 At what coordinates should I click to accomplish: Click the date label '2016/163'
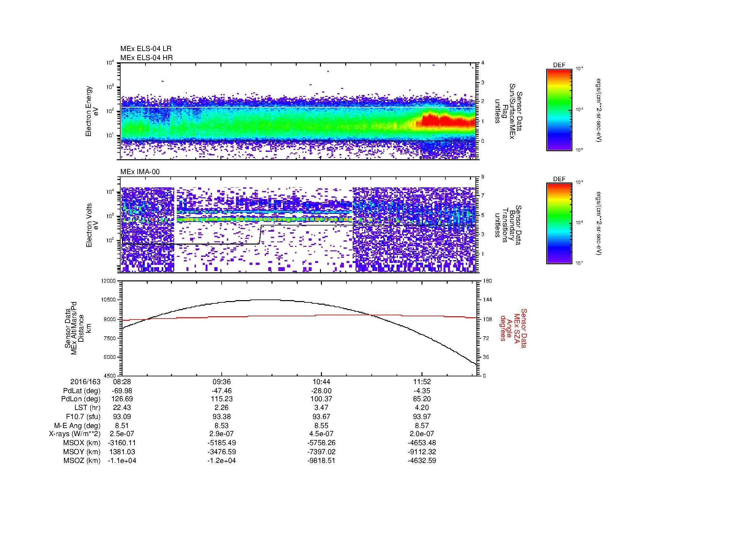click(x=85, y=382)
